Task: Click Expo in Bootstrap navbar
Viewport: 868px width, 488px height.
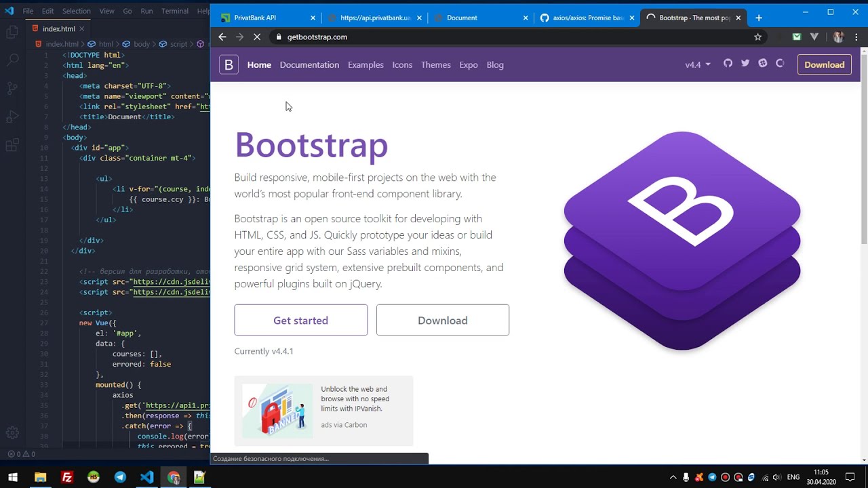Action: [x=469, y=64]
